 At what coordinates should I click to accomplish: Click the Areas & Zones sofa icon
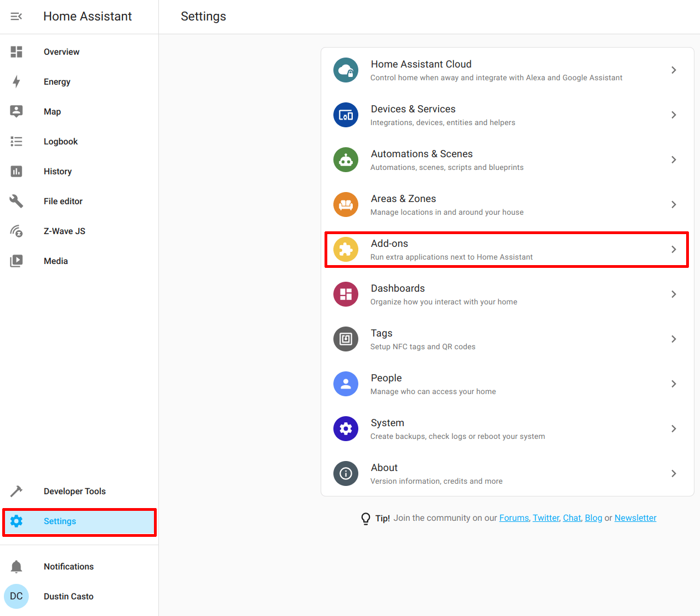(x=346, y=204)
